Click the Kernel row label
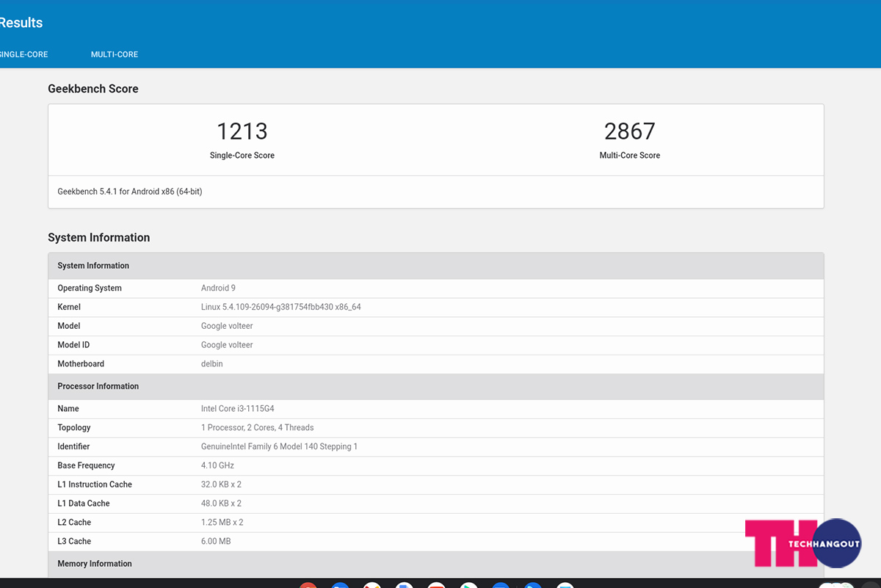 69,308
